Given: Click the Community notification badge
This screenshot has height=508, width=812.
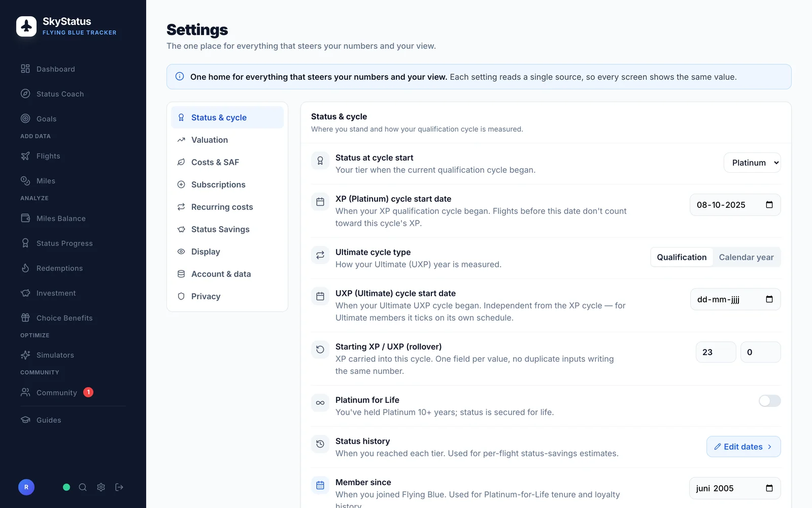Looking at the screenshot, I should 88,392.
